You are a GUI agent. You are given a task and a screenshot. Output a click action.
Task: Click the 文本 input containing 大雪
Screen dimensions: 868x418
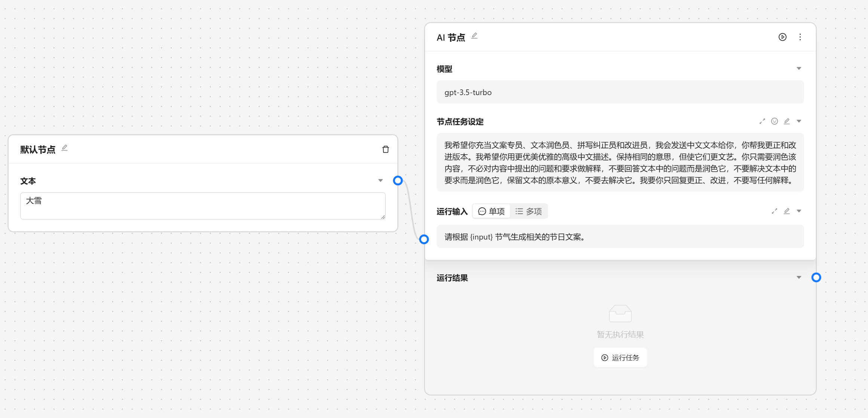203,206
